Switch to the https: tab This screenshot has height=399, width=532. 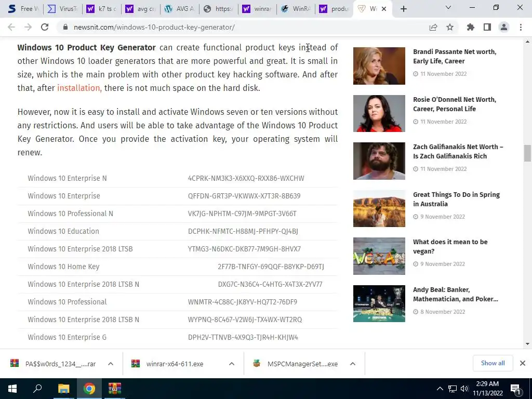pos(219,9)
